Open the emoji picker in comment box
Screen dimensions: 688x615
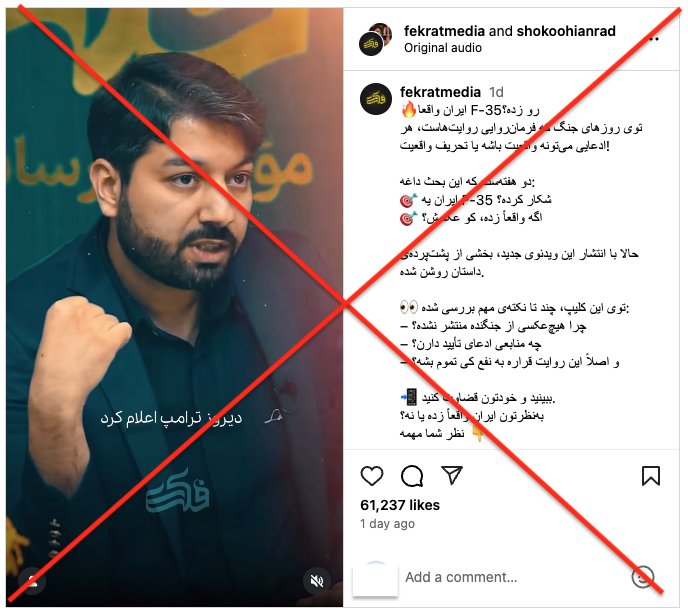643,577
